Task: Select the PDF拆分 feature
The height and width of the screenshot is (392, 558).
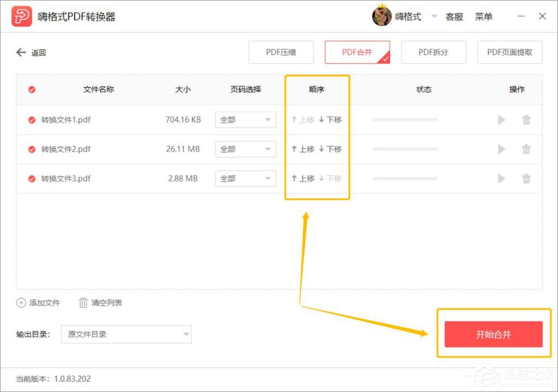Action: [433, 52]
